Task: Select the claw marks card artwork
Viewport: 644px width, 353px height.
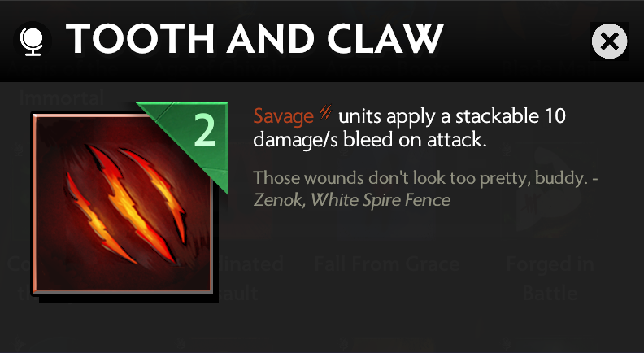Action: click(x=123, y=203)
